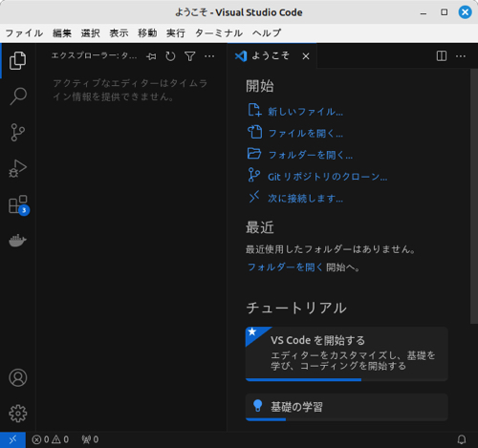This screenshot has height=448, width=478.
Task: Open the ターミナル menu
Action: tap(219, 33)
